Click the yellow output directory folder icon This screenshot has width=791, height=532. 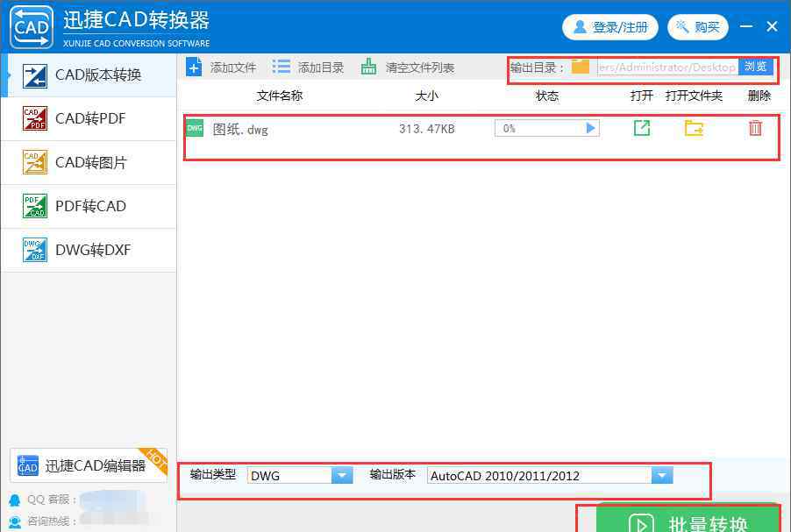click(581, 67)
